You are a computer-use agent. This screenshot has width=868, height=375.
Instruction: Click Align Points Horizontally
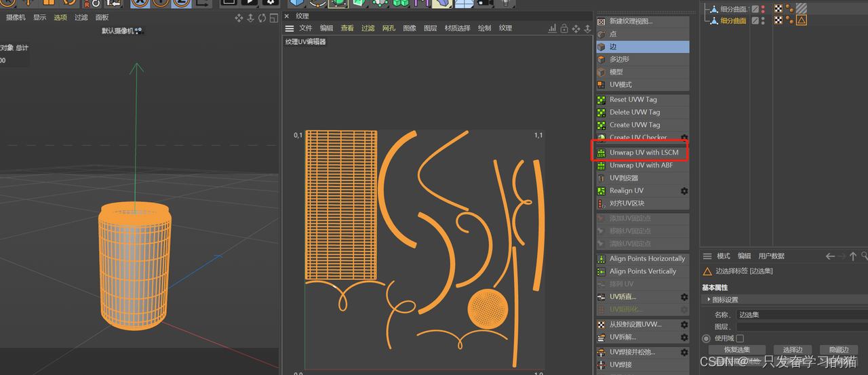coord(642,259)
